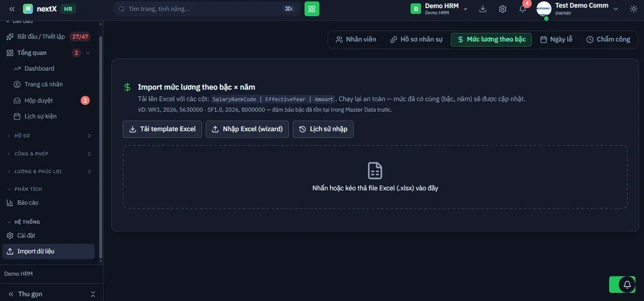Switch to the Hồ sơ nhân sự tab
The width and height of the screenshot is (644, 301).
(x=417, y=39)
